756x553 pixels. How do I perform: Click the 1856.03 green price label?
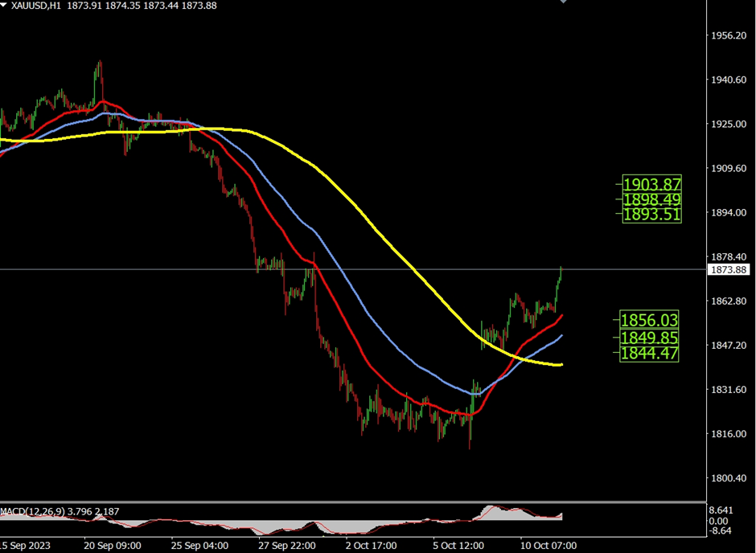point(651,320)
